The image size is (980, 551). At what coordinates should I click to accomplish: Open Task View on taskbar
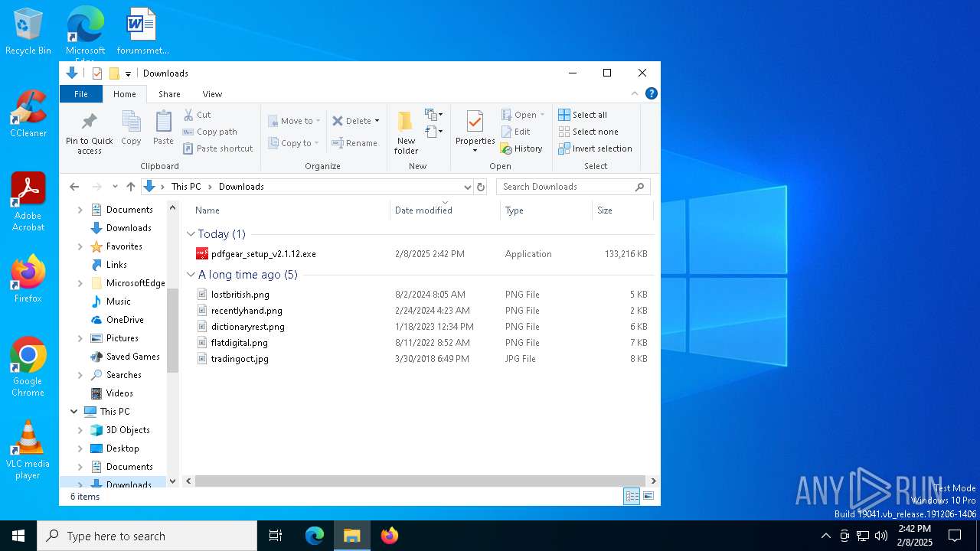[x=276, y=536]
